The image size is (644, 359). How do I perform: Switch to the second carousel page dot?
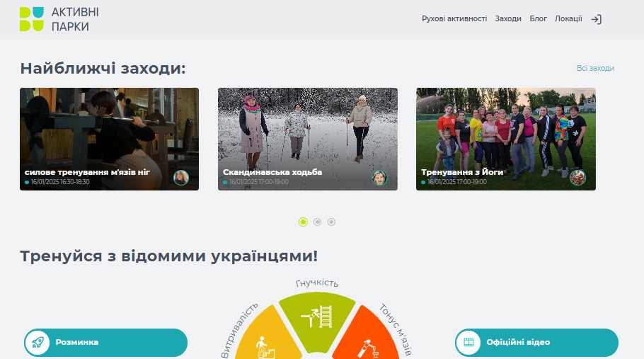coord(317,222)
